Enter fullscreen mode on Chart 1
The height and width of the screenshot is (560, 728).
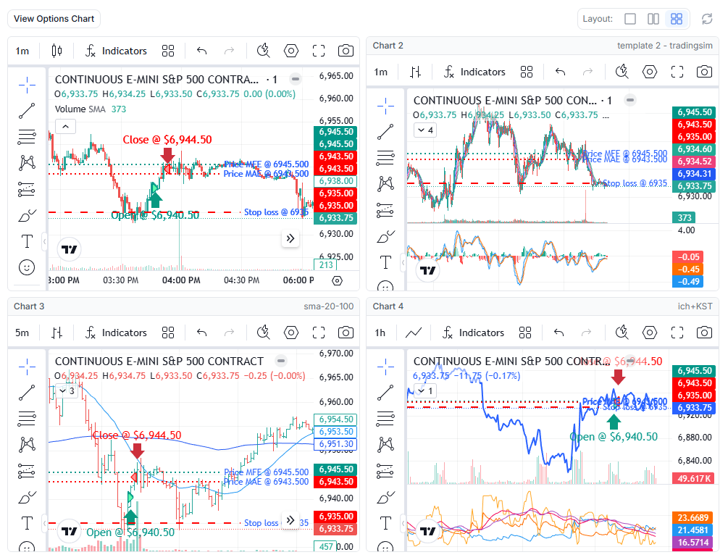(x=318, y=51)
